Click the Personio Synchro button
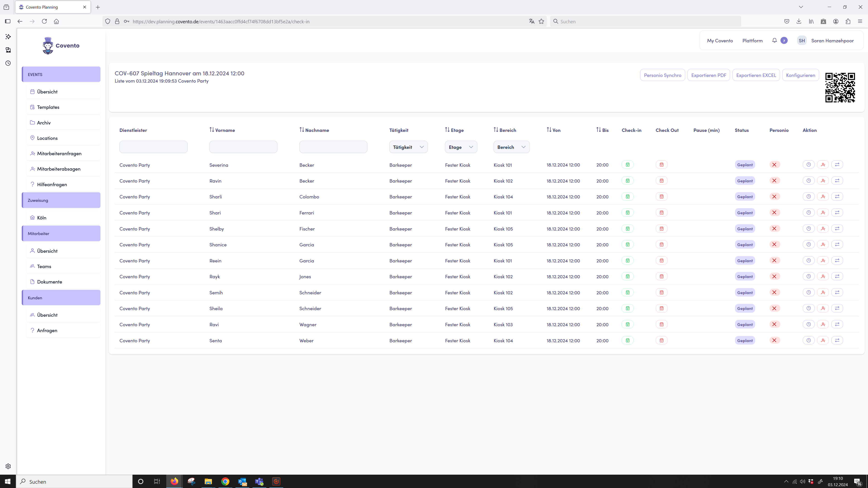This screenshot has width=868, height=488. click(x=662, y=75)
